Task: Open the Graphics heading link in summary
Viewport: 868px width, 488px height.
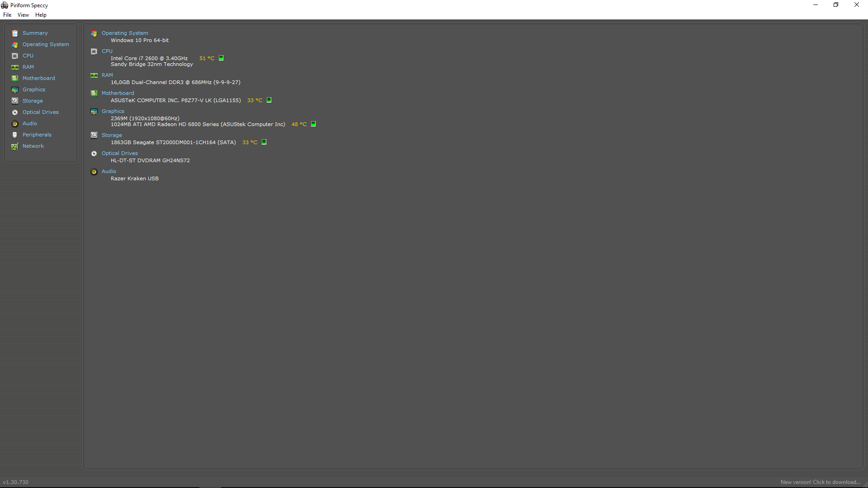Action: (113, 111)
